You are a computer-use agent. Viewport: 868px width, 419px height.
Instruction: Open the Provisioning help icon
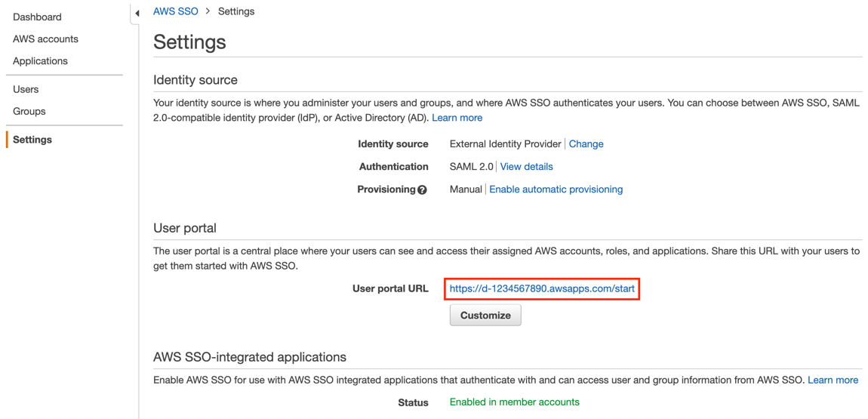[423, 189]
